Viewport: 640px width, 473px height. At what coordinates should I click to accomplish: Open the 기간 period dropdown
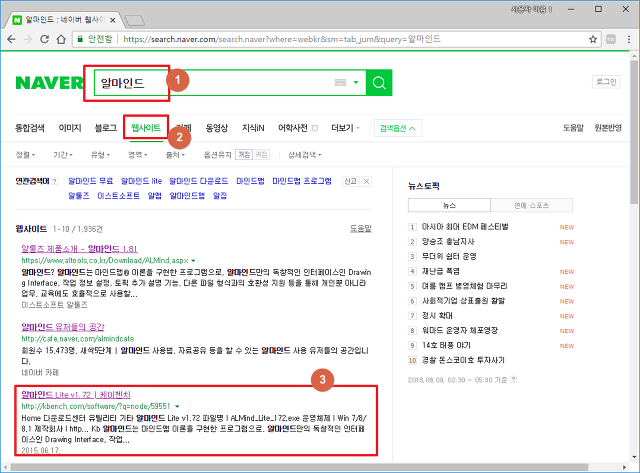63,155
